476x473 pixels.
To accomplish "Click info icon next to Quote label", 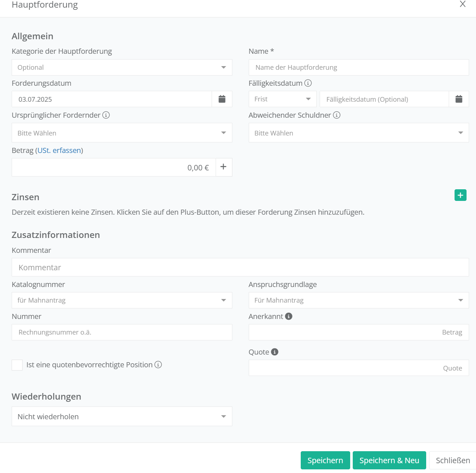I will tap(275, 352).
